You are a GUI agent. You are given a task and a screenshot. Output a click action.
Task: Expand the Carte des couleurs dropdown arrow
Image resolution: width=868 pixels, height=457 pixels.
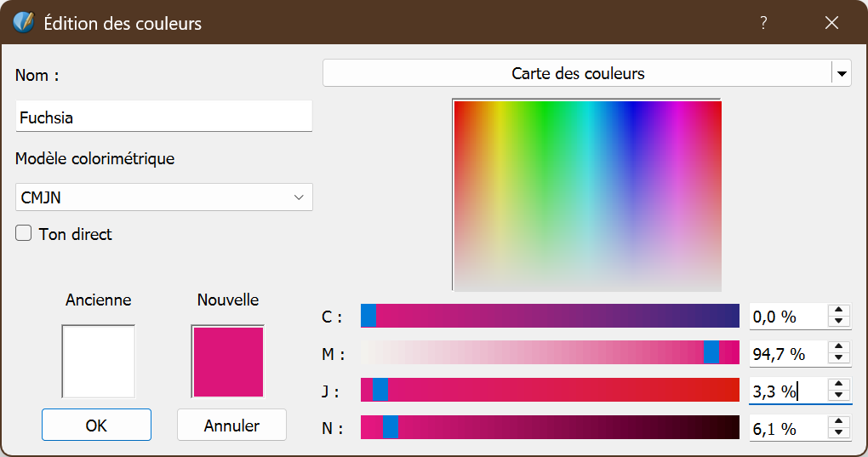pyautogui.click(x=842, y=74)
